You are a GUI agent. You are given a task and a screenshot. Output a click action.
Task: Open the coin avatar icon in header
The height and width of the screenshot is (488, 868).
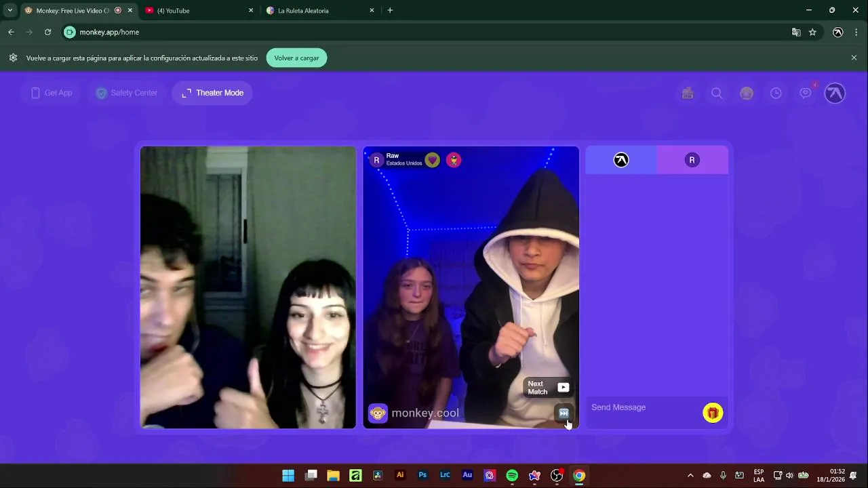click(747, 94)
